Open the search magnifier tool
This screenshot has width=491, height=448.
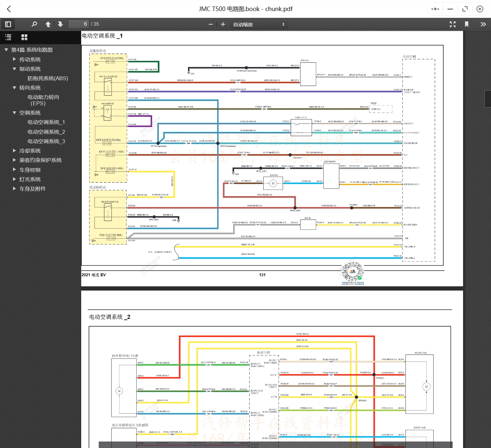point(34,24)
